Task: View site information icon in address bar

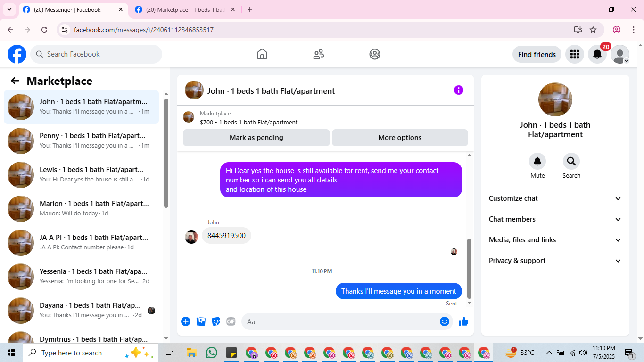Action: pos(65,30)
